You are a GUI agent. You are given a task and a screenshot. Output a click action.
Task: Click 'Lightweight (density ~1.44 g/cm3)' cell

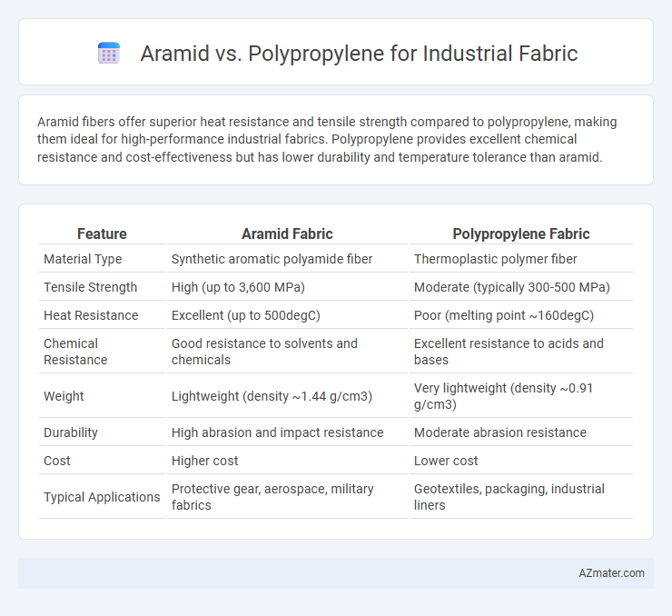(x=272, y=396)
